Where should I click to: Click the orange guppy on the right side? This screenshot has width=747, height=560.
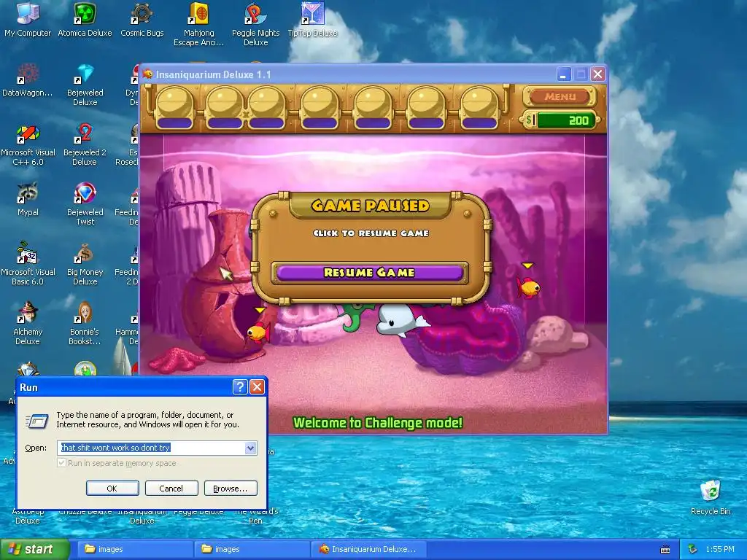point(528,287)
